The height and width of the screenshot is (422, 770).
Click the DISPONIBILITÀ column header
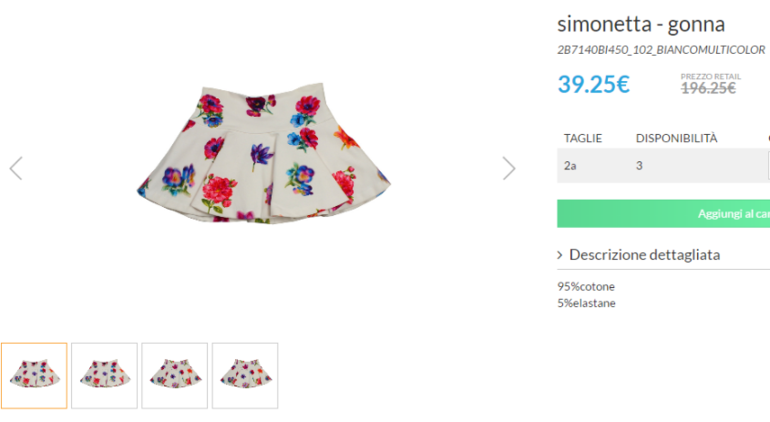coord(676,138)
